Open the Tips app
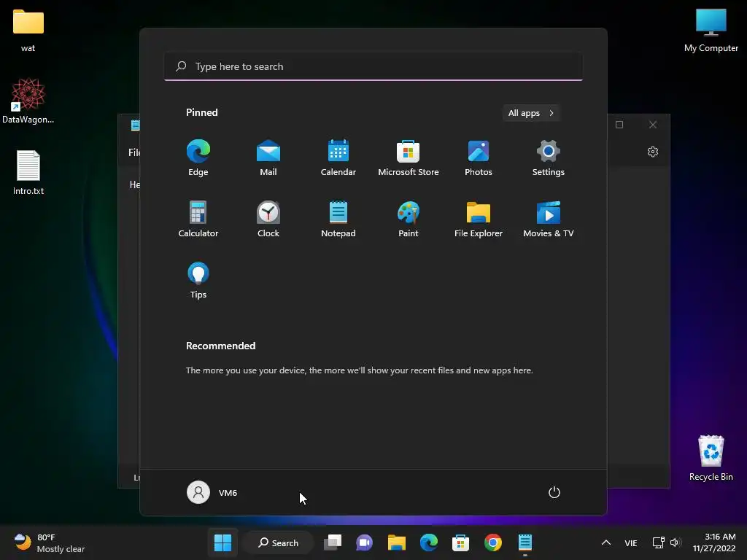The width and height of the screenshot is (747, 560). click(198, 281)
